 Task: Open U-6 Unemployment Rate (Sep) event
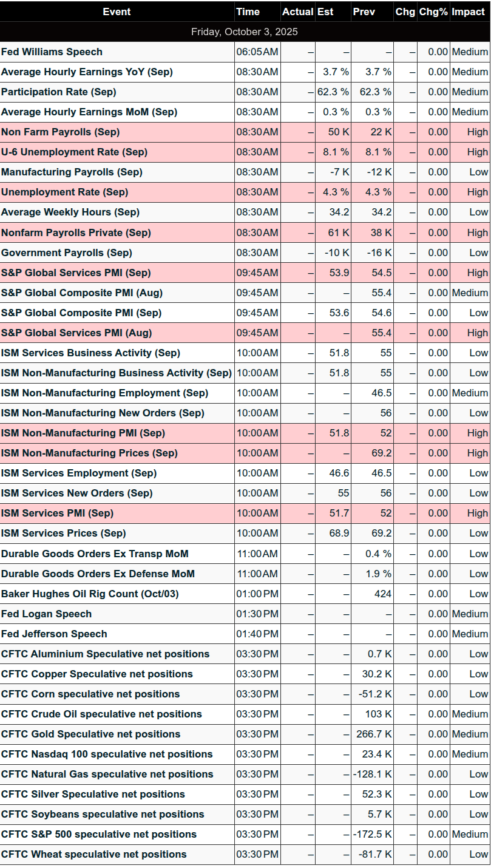[75, 152]
